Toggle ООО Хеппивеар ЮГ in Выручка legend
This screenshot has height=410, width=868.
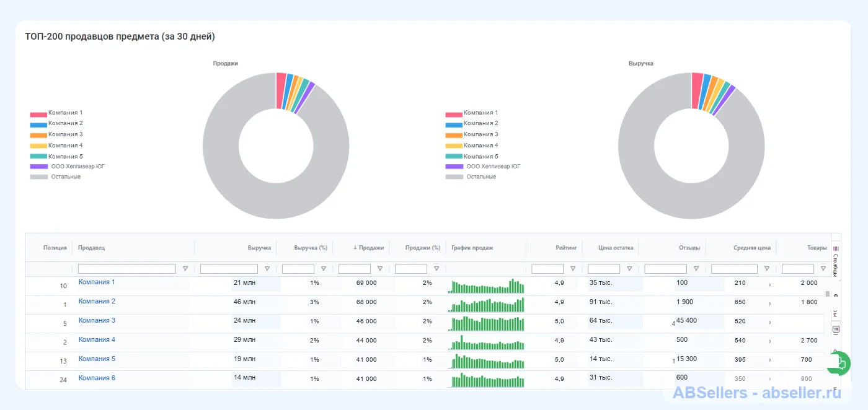(483, 167)
